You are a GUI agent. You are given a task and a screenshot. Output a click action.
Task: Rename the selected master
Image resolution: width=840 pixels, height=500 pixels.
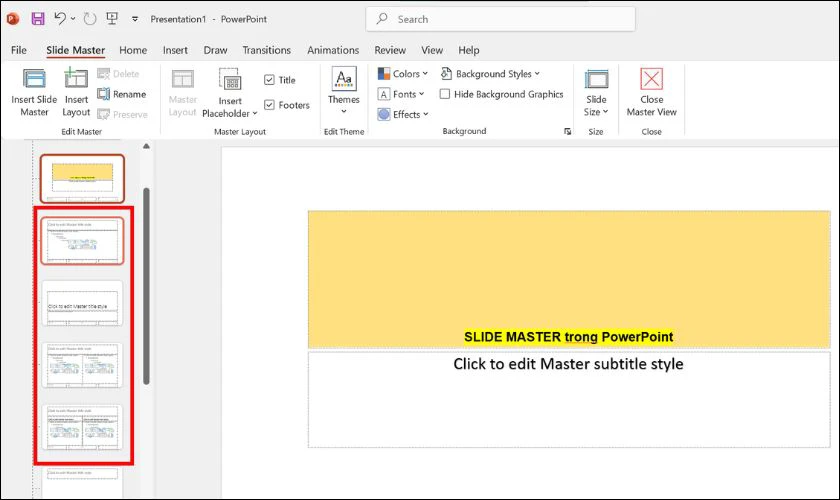click(x=122, y=94)
